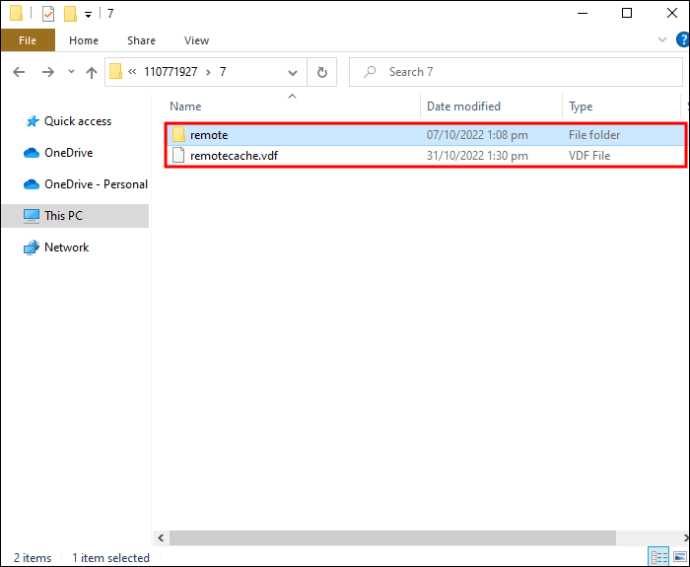690x567 pixels.
Task: Open the File menu tab
Action: click(28, 40)
